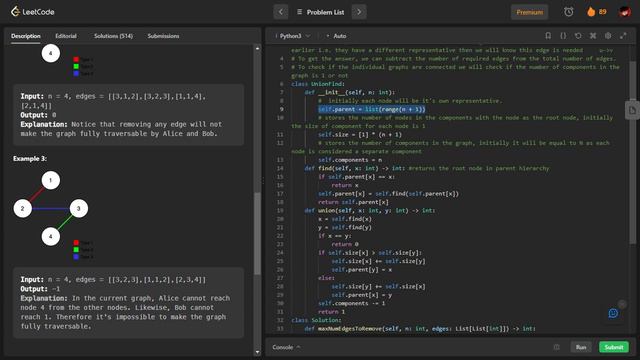This screenshot has height=360, width=640.
Task: Open the Problem List
Action: pyautogui.click(x=320, y=12)
